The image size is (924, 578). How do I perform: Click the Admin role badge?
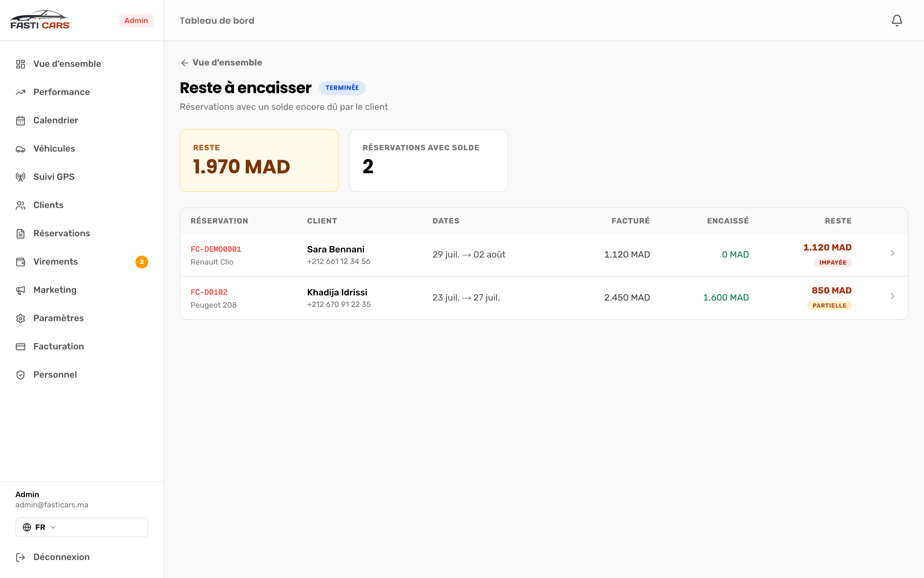pyautogui.click(x=136, y=21)
